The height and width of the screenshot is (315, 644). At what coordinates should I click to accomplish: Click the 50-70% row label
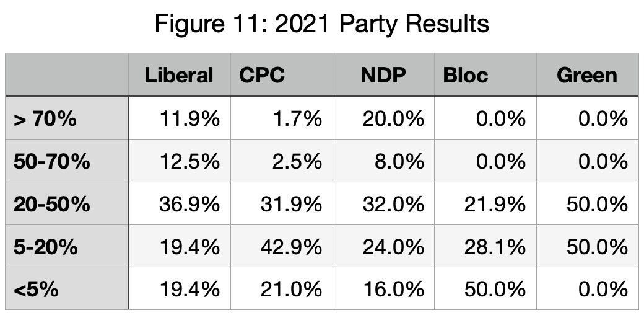(x=52, y=161)
